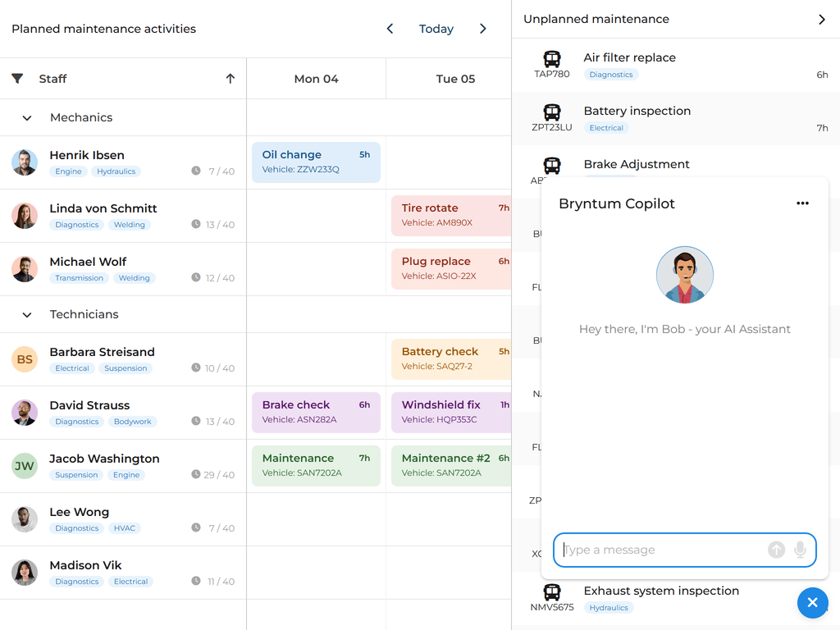
Task: Click Bob's assistant avatar image
Action: pos(685,275)
